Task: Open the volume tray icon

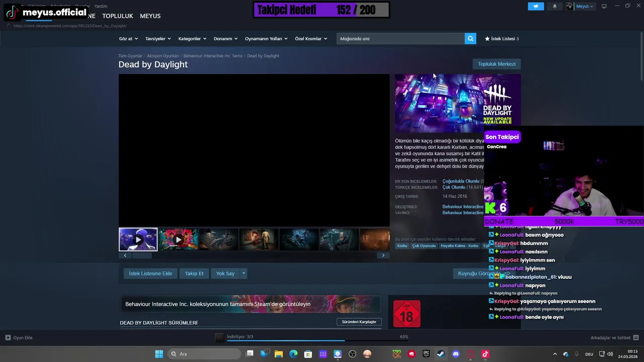Action: (x=610, y=354)
